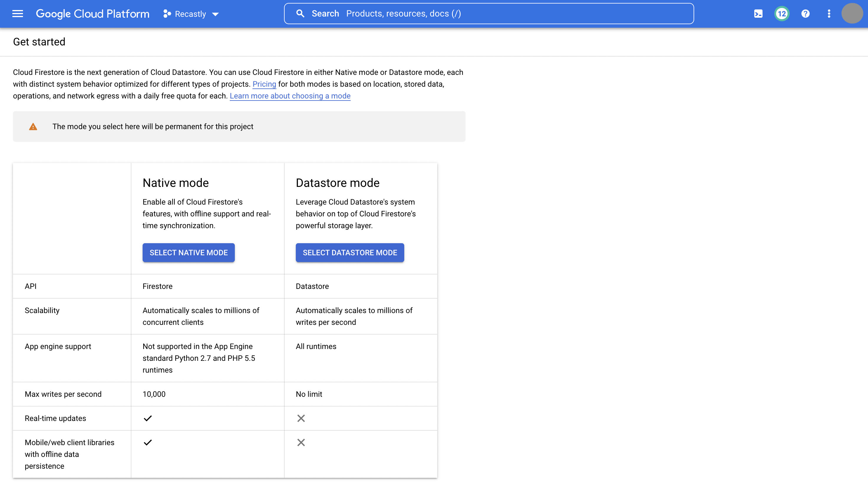Image resolution: width=868 pixels, height=497 pixels.
Task: Select Native mode for this project
Action: click(188, 252)
